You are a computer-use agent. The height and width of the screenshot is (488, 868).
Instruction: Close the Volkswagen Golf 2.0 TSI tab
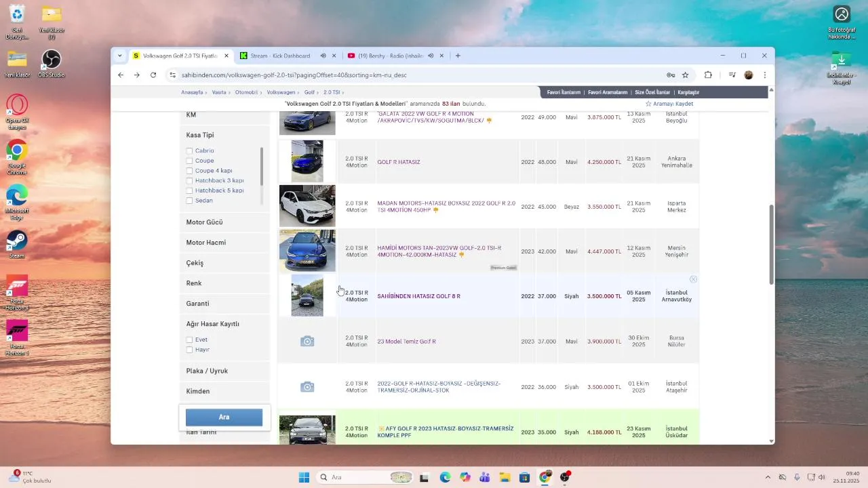pyautogui.click(x=226, y=56)
